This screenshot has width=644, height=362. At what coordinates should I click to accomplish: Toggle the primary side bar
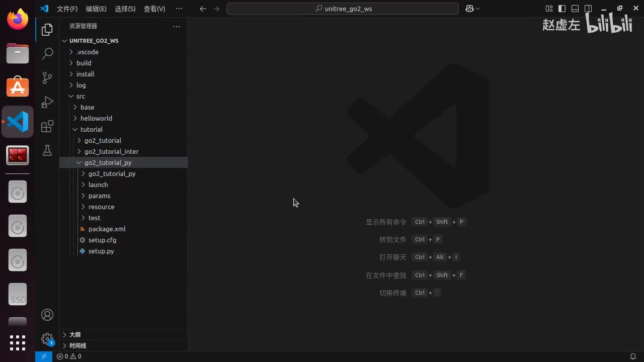click(x=562, y=9)
